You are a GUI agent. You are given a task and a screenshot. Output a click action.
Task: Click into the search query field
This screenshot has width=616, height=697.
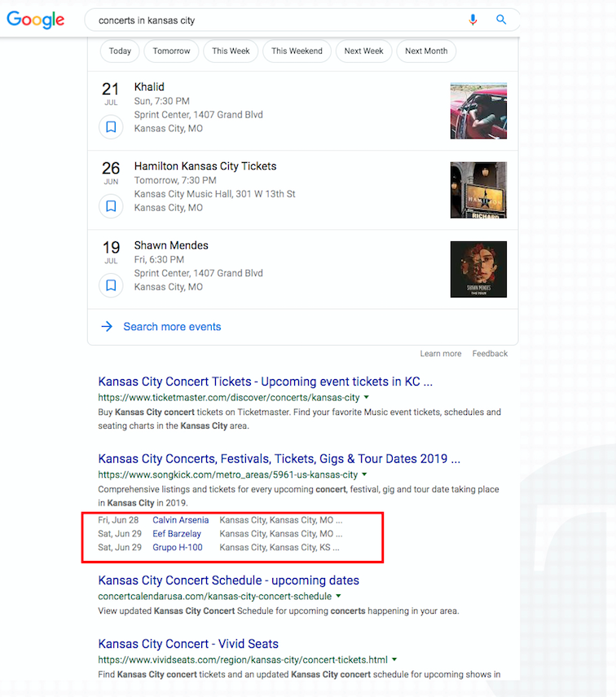click(x=277, y=20)
